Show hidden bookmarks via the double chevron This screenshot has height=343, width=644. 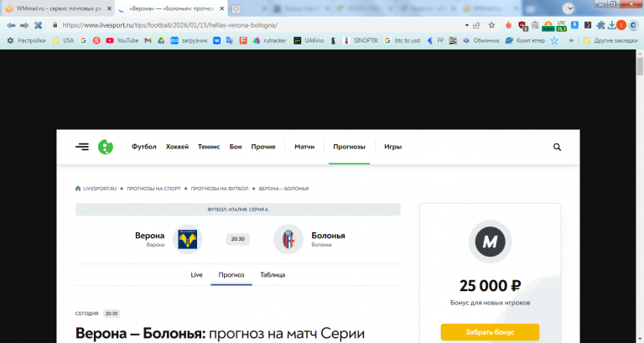pos(571,40)
